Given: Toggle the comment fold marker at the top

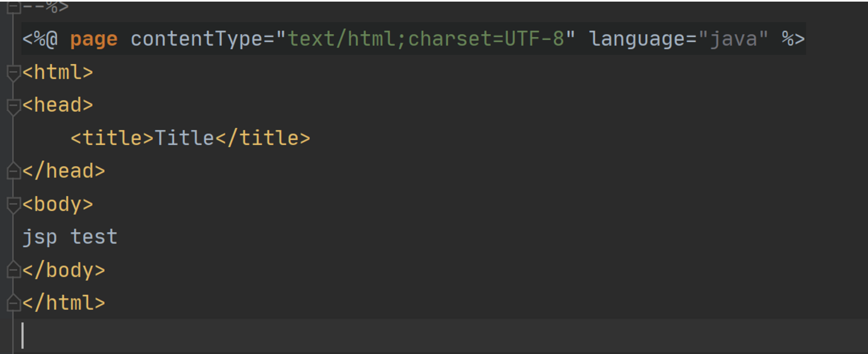Looking at the screenshot, I should point(13,6).
